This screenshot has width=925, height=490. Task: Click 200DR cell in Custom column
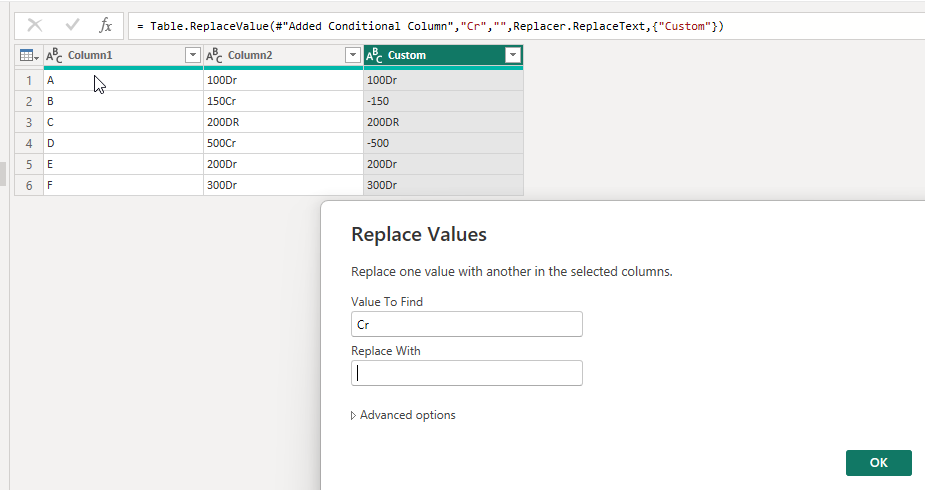click(444, 122)
